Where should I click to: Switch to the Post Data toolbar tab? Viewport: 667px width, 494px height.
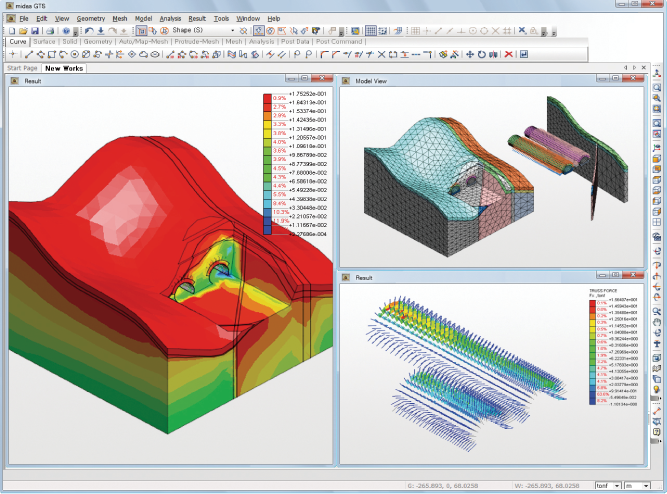295,42
